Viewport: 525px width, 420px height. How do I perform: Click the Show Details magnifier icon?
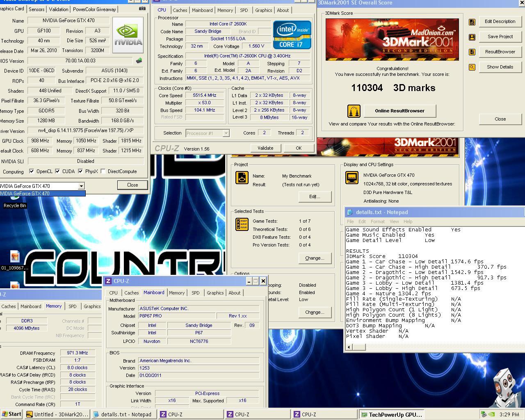click(472, 67)
